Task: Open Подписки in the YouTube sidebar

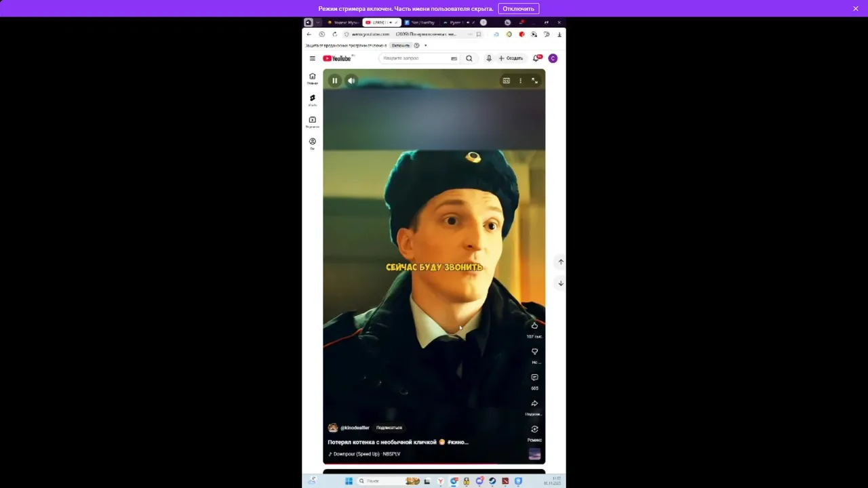Action: (313, 122)
